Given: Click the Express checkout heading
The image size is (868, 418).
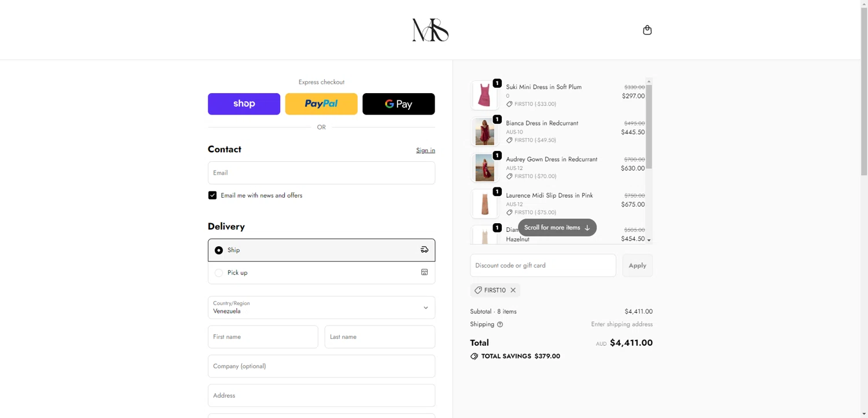Looking at the screenshot, I should [321, 82].
